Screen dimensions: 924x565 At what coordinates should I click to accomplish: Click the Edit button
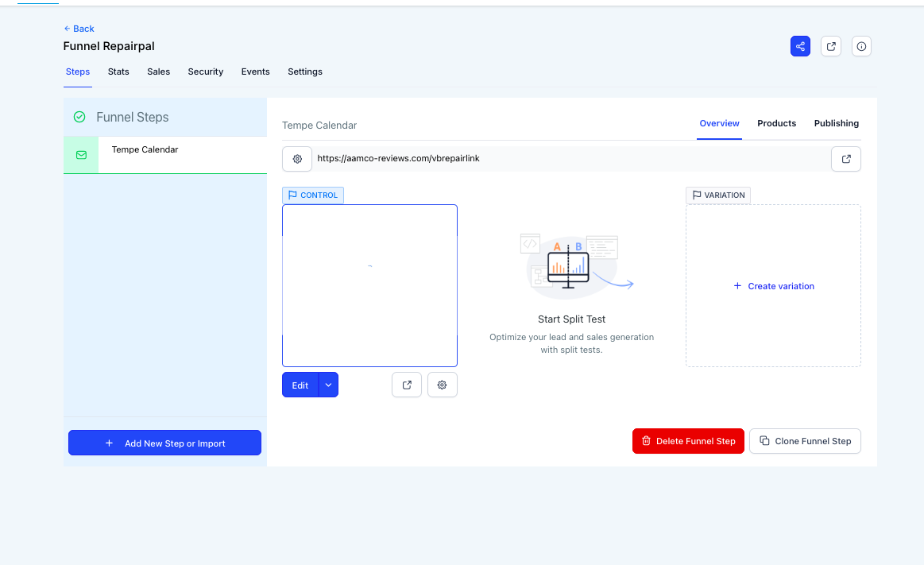click(300, 385)
